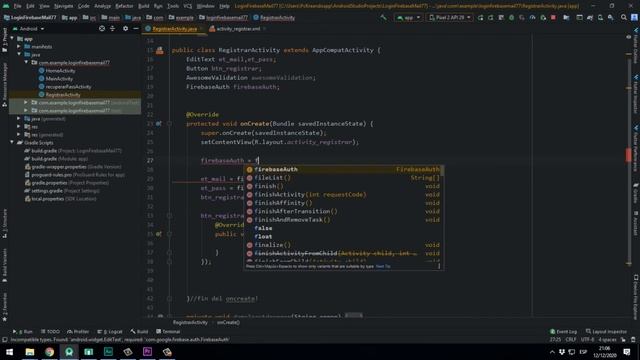Click the onCreate override gutter icon
The height and width of the screenshot is (360, 640).
tap(159, 123)
